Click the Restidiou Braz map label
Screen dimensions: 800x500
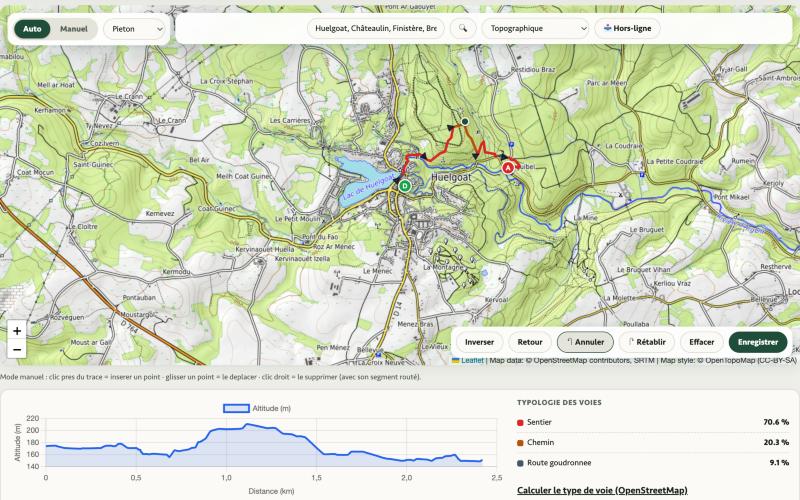click(x=533, y=69)
